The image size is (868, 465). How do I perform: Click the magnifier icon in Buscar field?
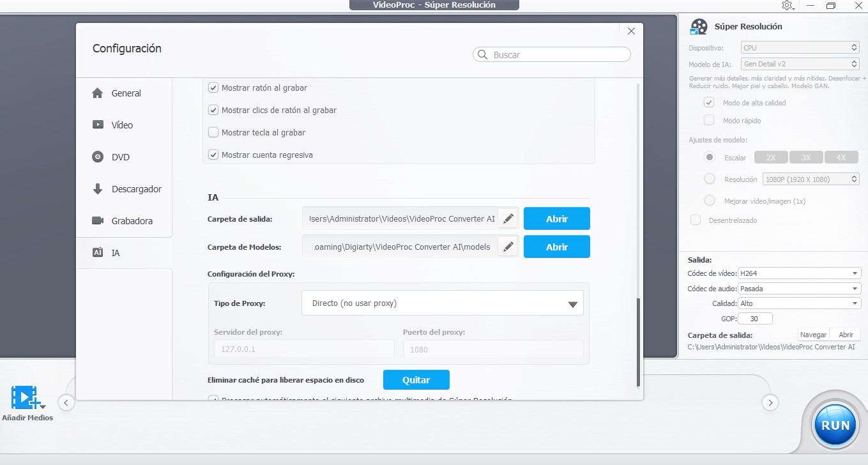pos(483,55)
